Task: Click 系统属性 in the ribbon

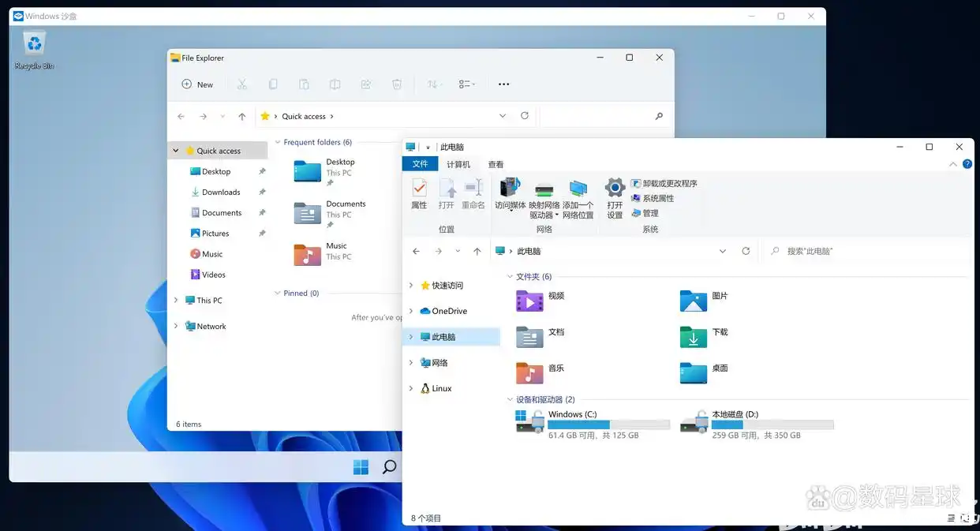Action: (x=652, y=199)
